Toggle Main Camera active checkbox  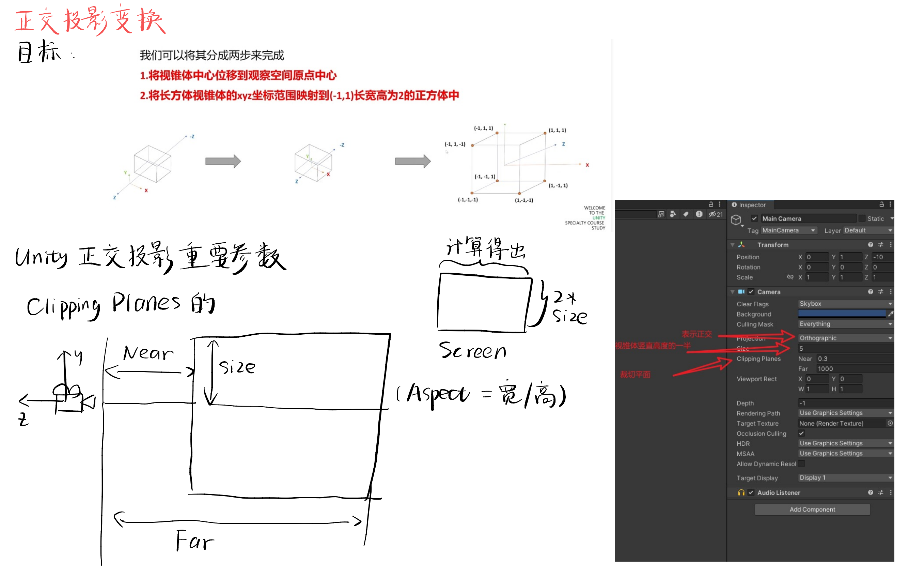[754, 218]
